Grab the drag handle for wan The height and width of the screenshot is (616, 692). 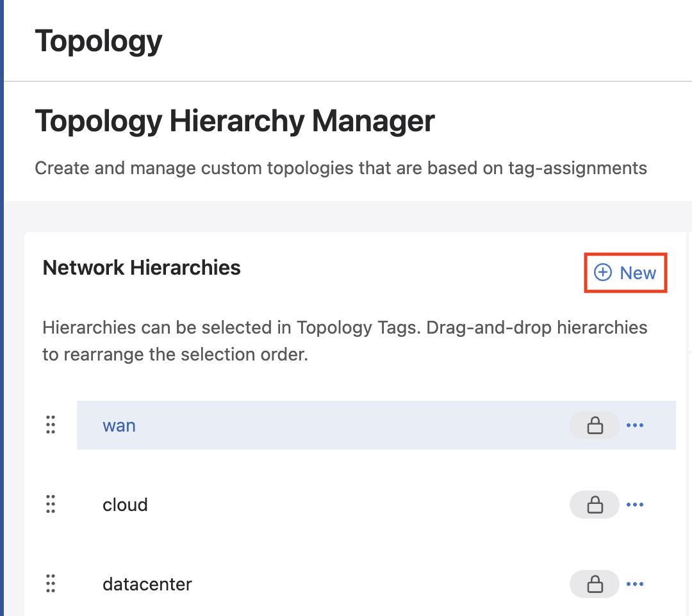pos(51,425)
